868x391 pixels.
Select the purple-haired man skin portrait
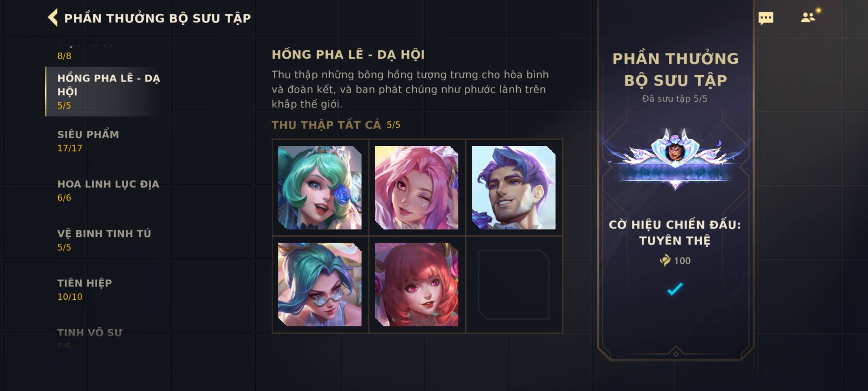(x=514, y=188)
